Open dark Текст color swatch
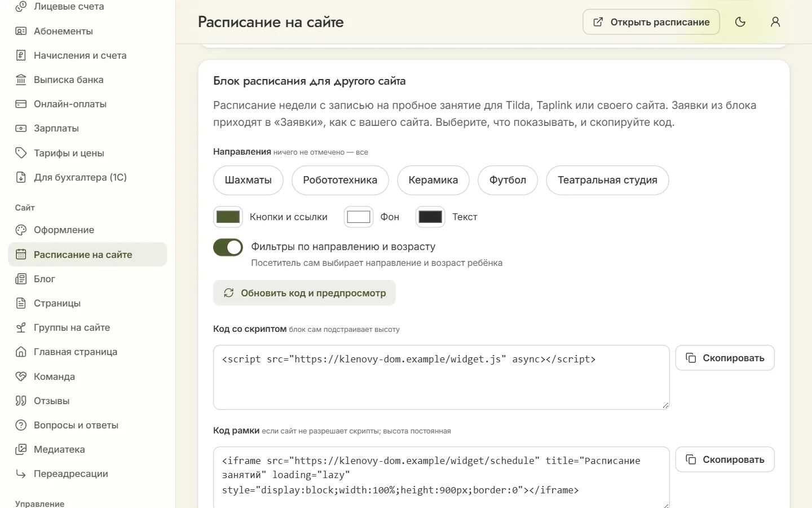The image size is (812, 508). click(x=430, y=217)
